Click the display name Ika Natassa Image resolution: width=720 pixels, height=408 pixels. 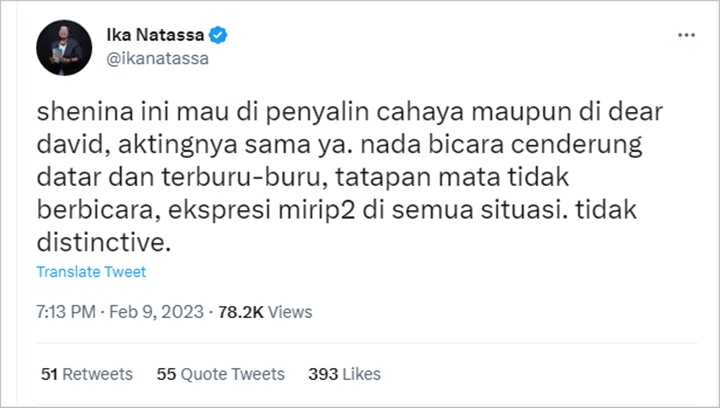155,35
